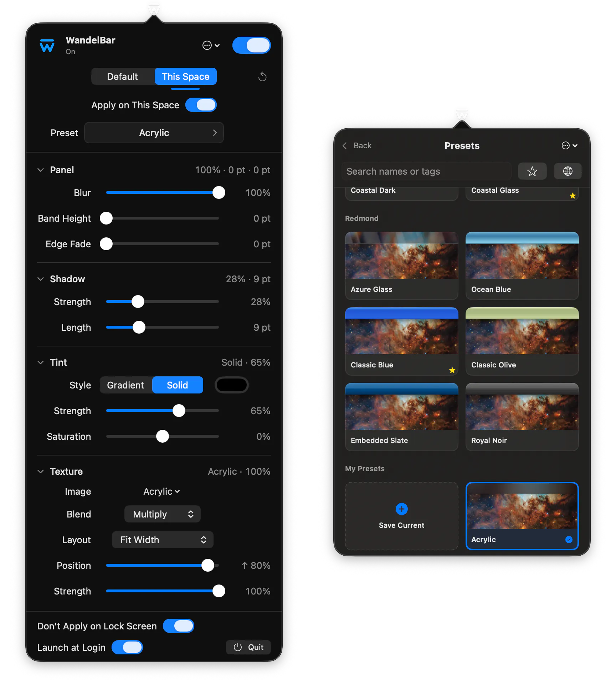Toggle Don't Apply on Lock Screen
This screenshot has height=690, width=616.
179,626
